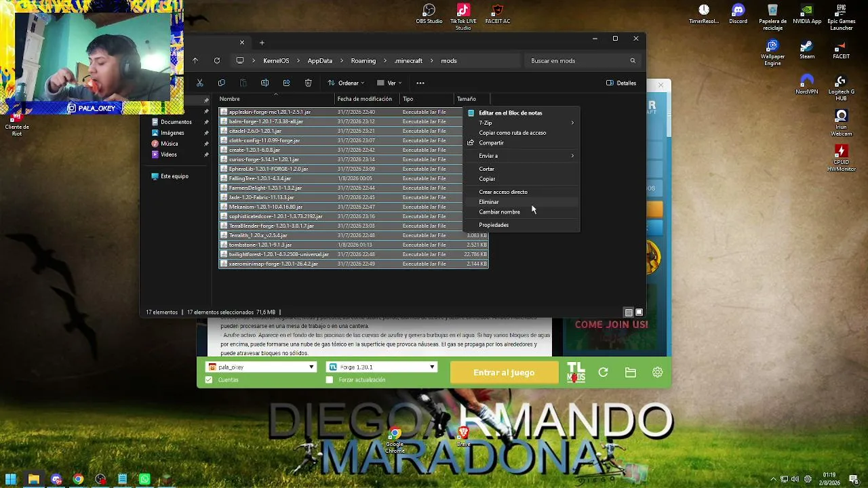Open Steam desktop shortcut
Screen dimensions: 868x488
click(807, 50)
